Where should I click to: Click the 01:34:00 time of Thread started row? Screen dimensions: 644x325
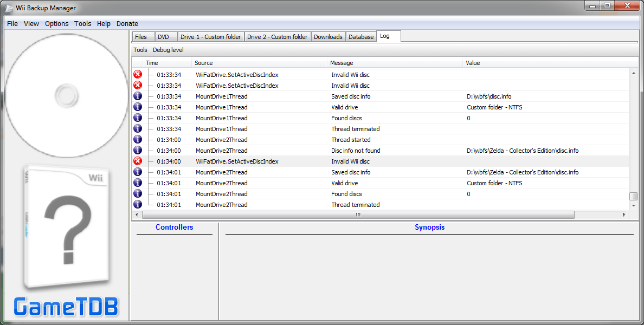pyautogui.click(x=169, y=140)
